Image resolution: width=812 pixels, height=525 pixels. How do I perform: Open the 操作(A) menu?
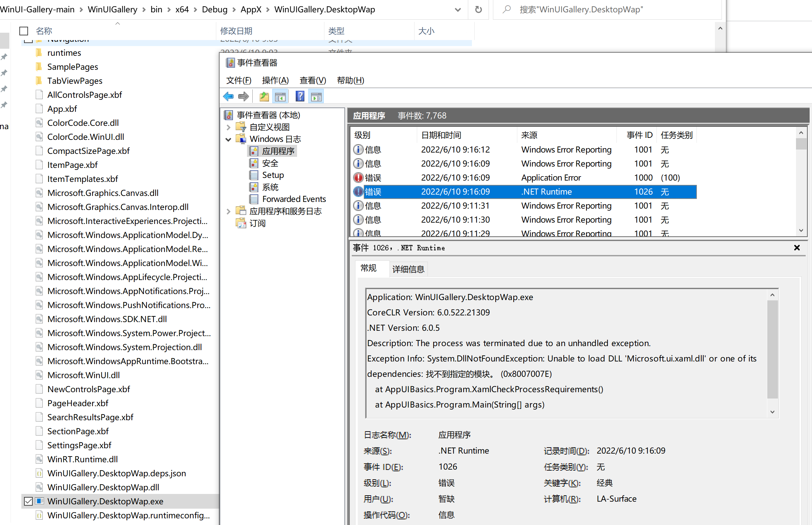275,80
